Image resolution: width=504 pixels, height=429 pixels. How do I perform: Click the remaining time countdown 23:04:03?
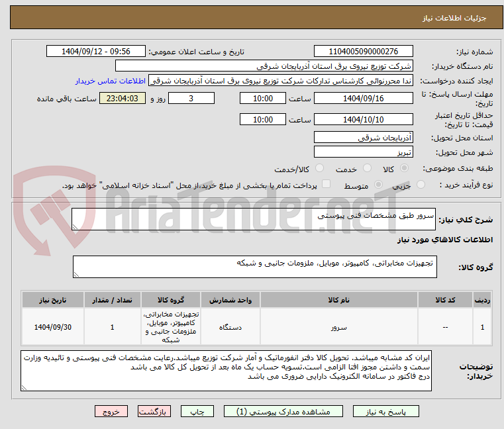[123, 99]
